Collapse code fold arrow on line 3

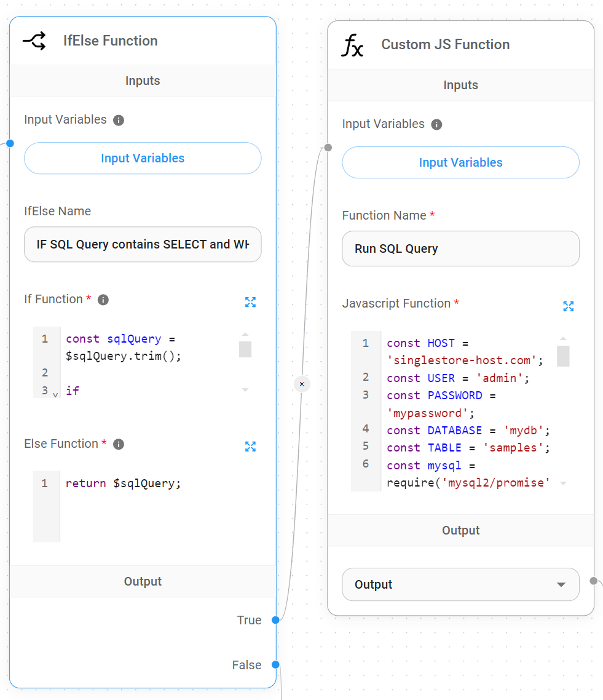point(55,394)
